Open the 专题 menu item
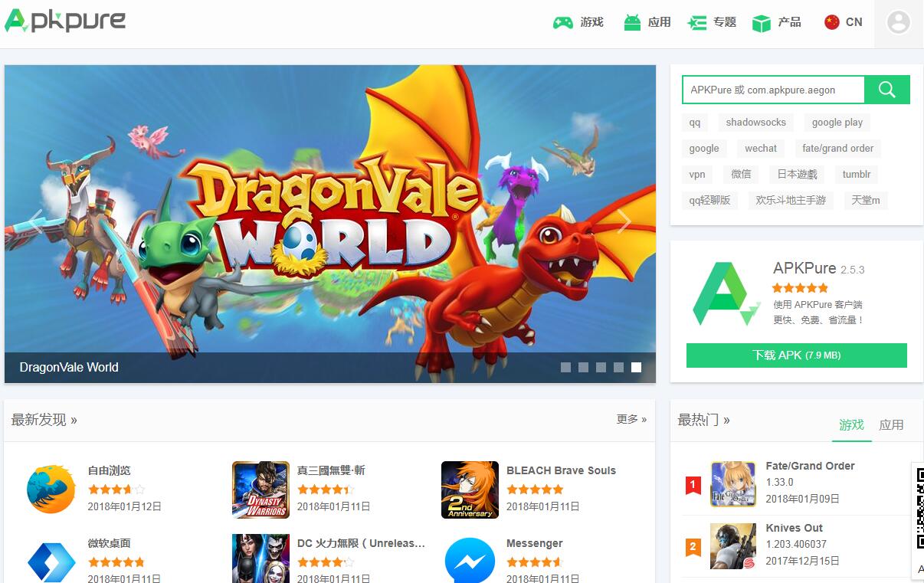Viewport: 924px width, 583px height. coord(725,22)
